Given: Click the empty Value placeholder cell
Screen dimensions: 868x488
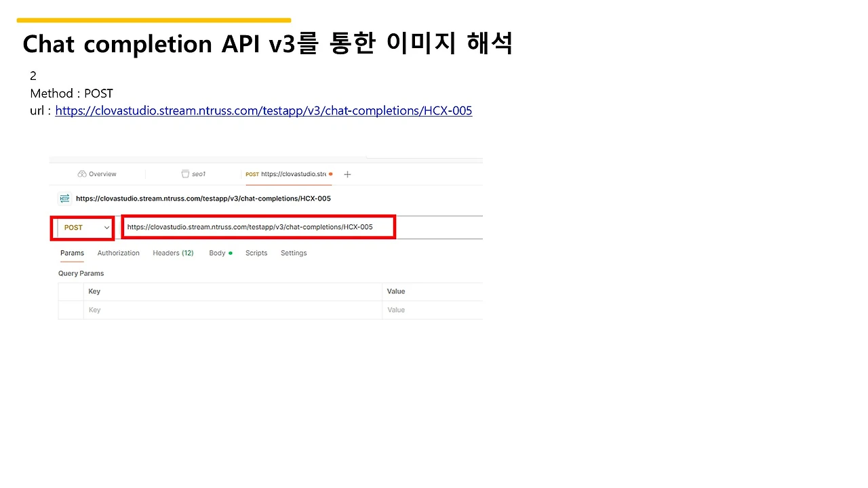Looking at the screenshot, I should [x=433, y=310].
